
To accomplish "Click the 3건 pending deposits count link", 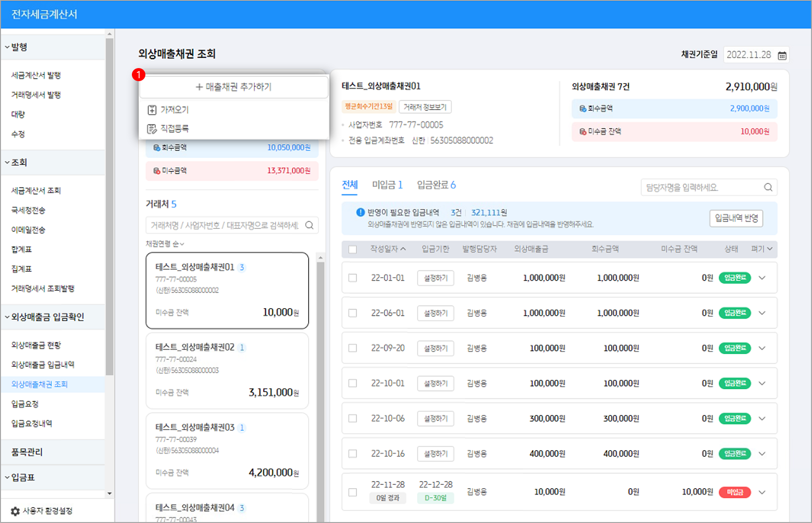I will 456,212.
